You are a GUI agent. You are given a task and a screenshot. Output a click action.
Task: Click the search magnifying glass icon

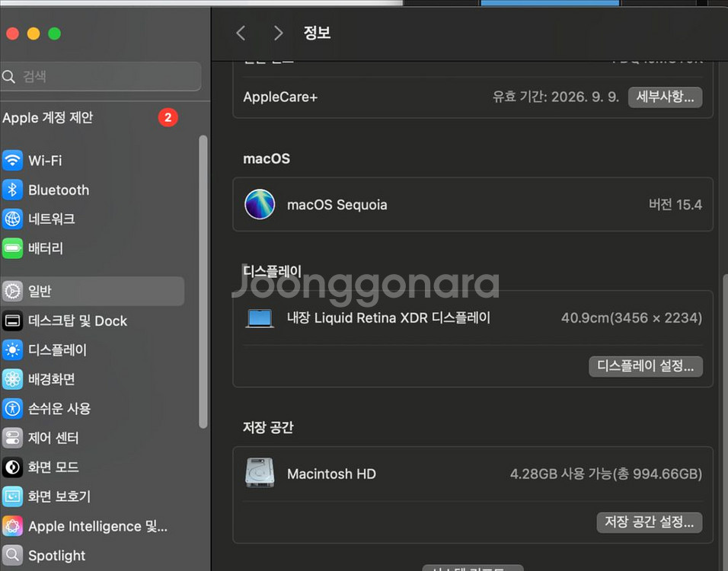tap(9, 77)
